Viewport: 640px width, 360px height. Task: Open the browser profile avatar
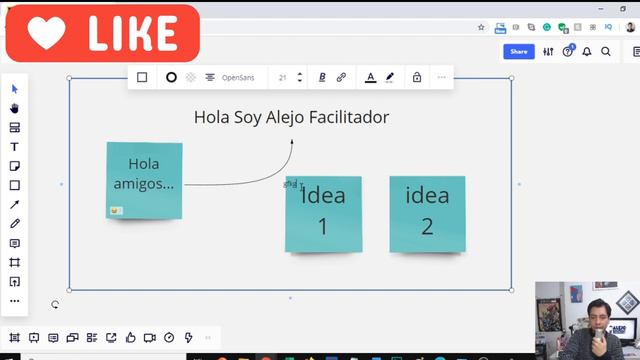[630, 27]
